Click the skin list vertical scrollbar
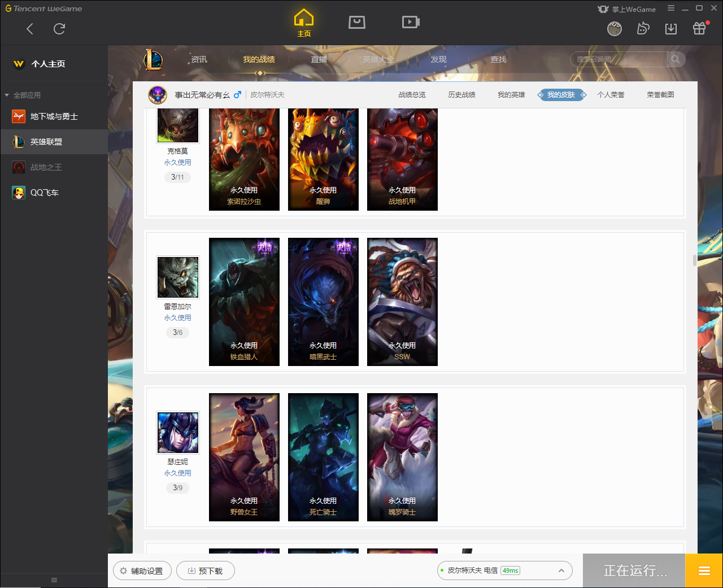This screenshot has height=588, width=723. click(695, 260)
